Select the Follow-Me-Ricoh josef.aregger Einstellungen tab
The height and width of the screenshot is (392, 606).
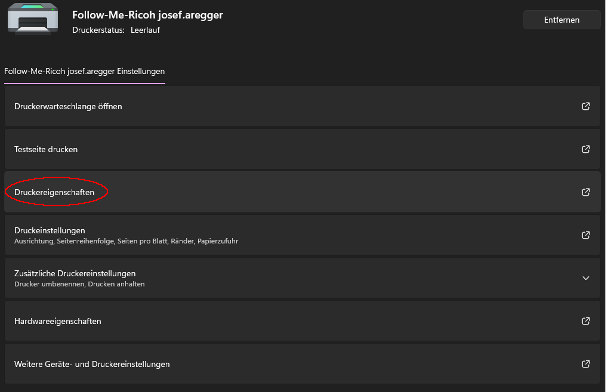(85, 72)
